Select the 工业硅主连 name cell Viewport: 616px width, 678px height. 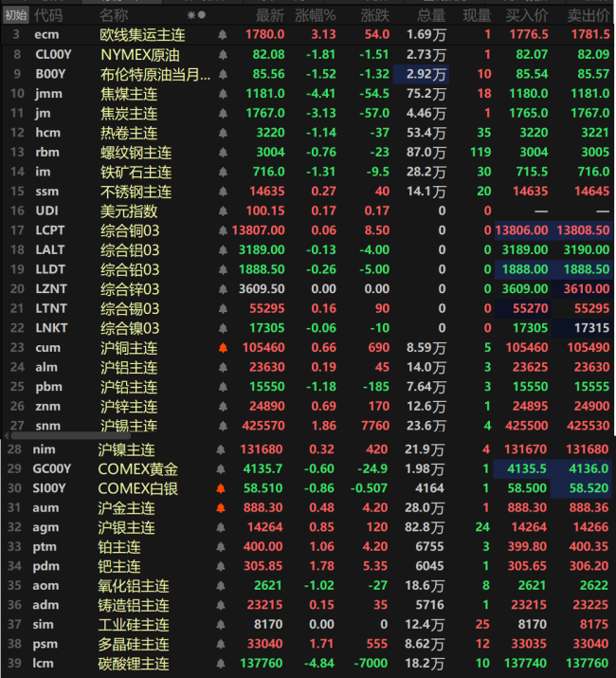[x=134, y=625]
